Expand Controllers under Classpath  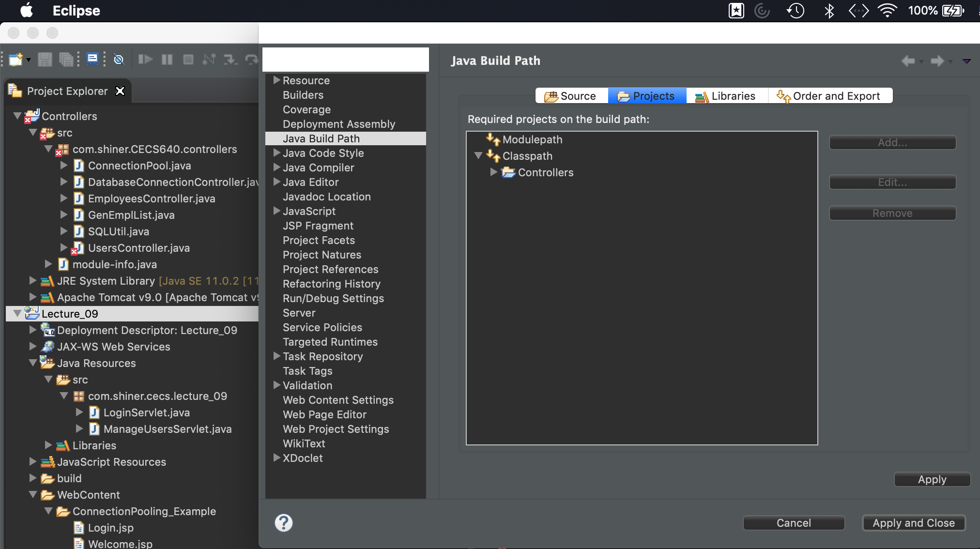(493, 172)
